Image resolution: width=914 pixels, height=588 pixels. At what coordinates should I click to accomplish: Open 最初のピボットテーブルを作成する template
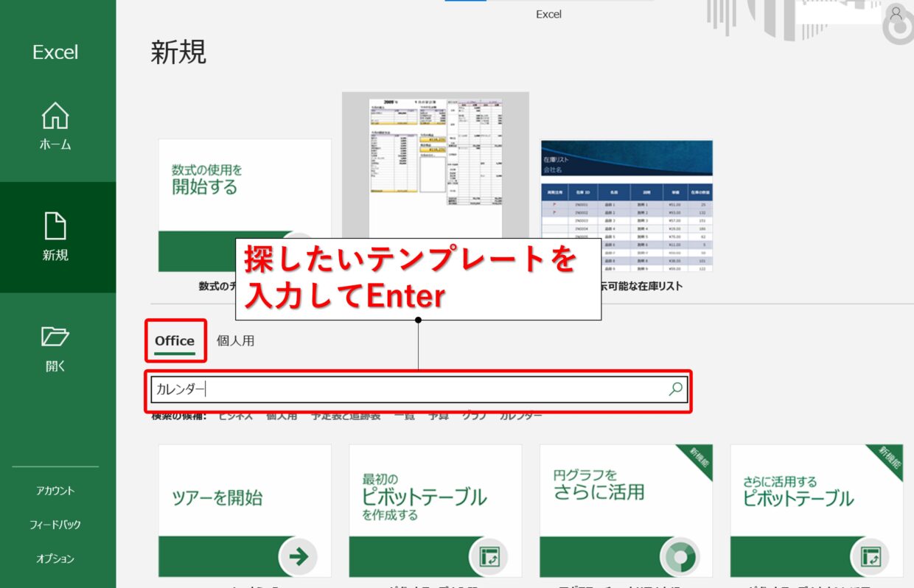tap(436, 511)
